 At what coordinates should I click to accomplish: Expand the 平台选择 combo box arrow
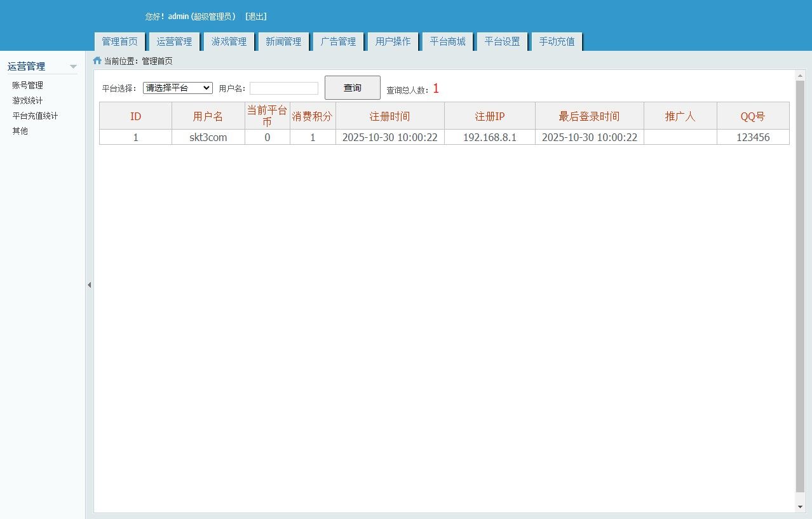(x=207, y=88)
